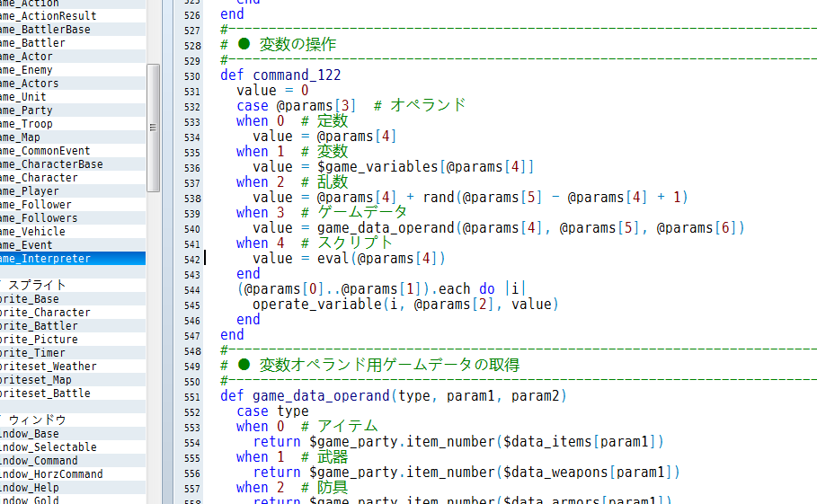The width and height of the screenshot is (817, 504).
Task: Select the Sprite_Battler script entry
Action: [73, 326]
